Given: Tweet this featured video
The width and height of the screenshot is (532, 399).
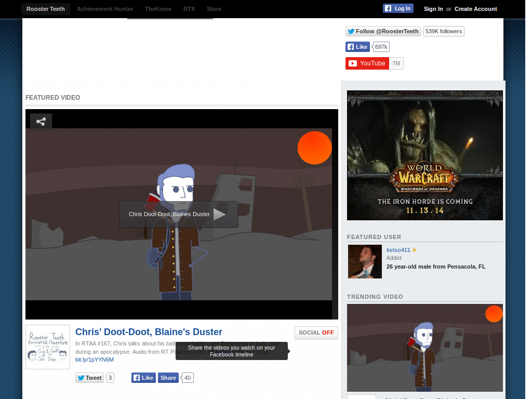Looking at the screenshot, I should tap(89, 378).
